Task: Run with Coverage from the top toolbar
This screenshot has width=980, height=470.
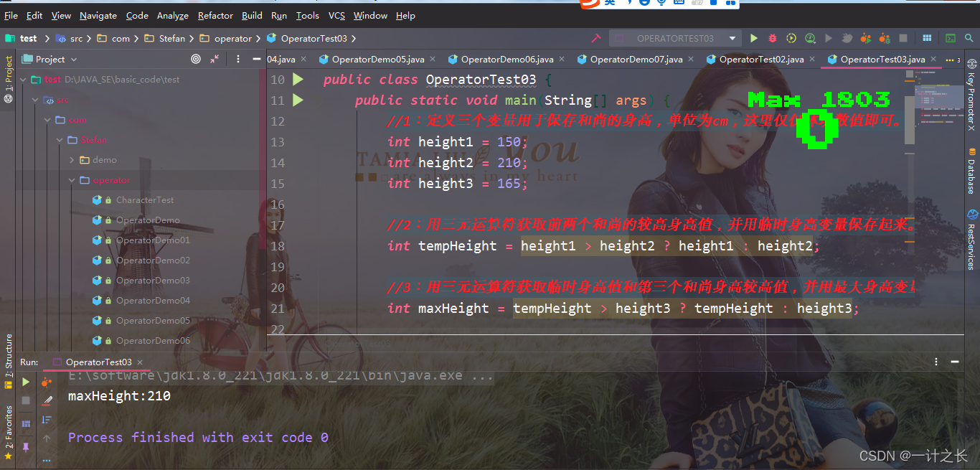Action: 791,38
